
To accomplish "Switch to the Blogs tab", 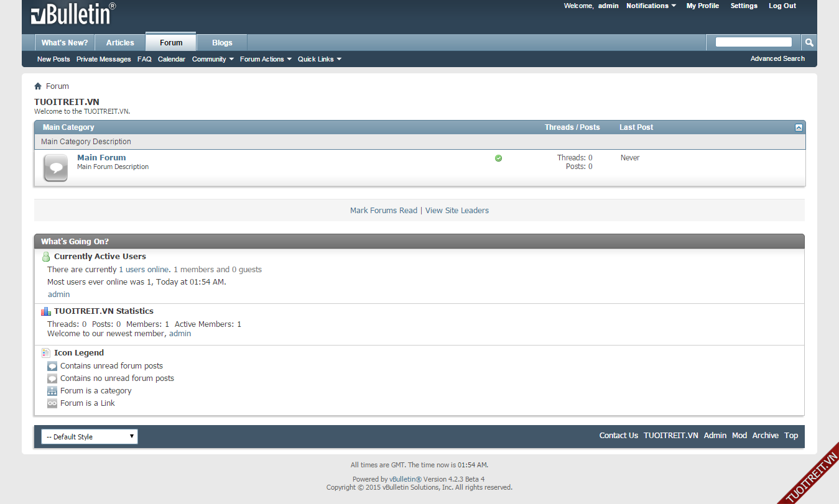I will [x=222, y=43].
